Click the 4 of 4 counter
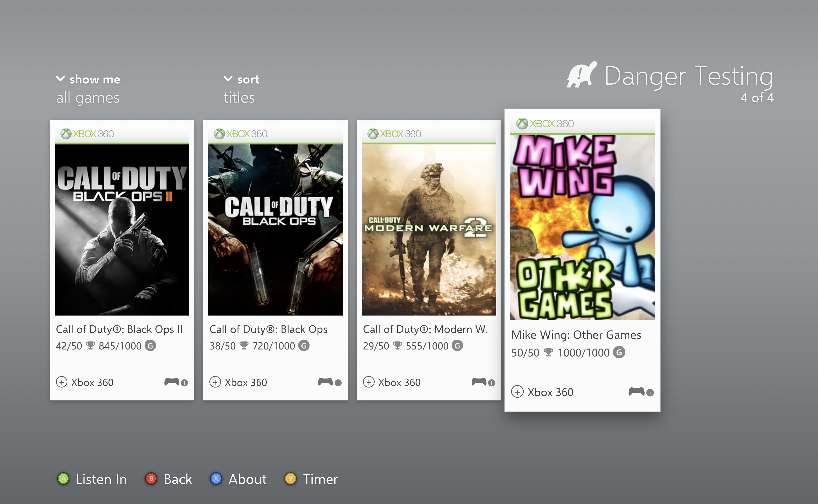 coord(757,98)
